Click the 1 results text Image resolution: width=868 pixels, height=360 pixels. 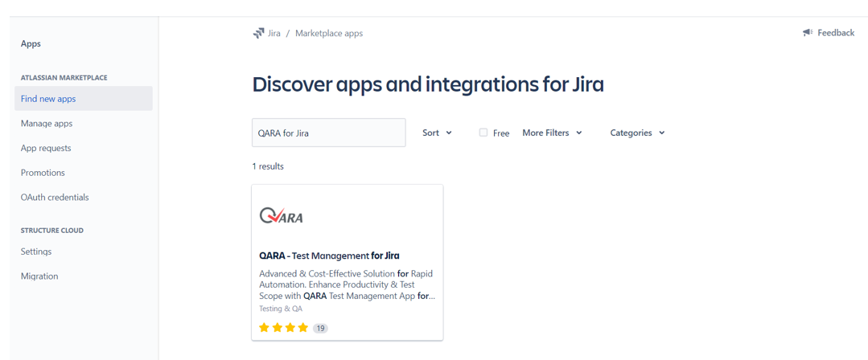pos(268,166)
